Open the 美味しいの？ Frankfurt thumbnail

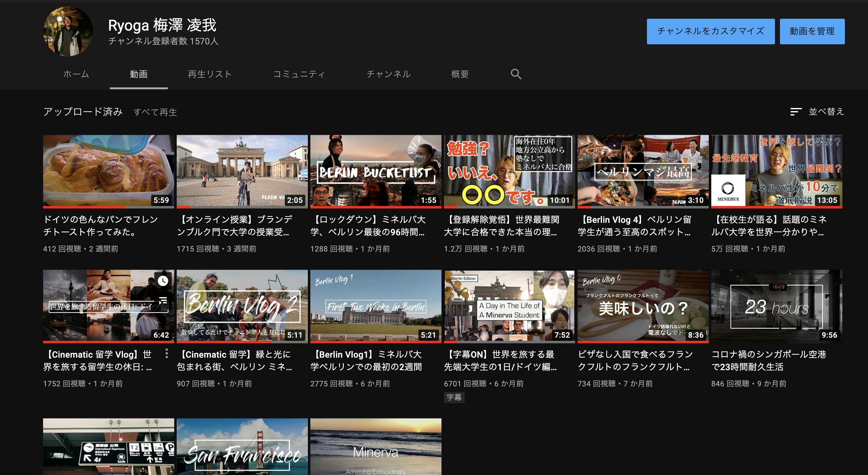643,306
